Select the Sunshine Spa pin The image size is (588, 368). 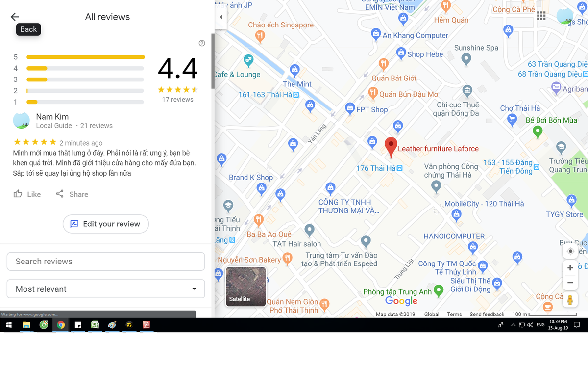(466, 59)
